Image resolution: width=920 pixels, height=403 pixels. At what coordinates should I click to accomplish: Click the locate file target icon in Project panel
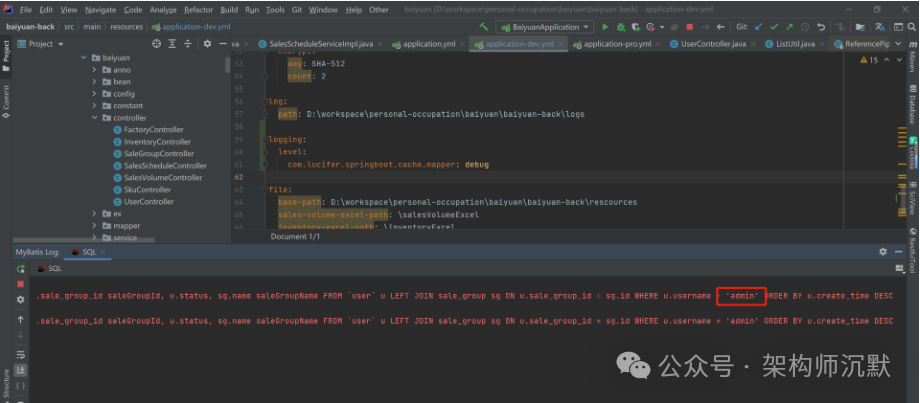[157, 44]
